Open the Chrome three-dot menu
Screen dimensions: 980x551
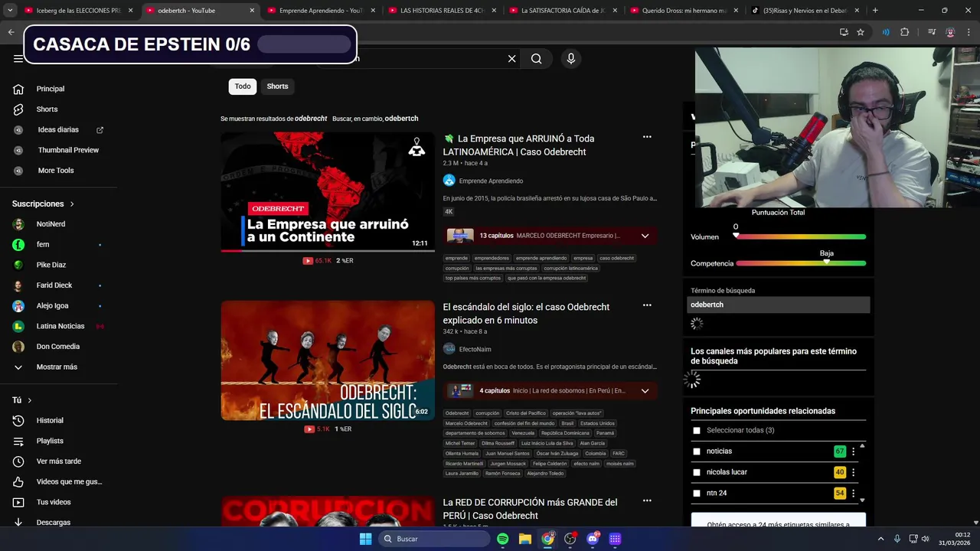[969, 32]
